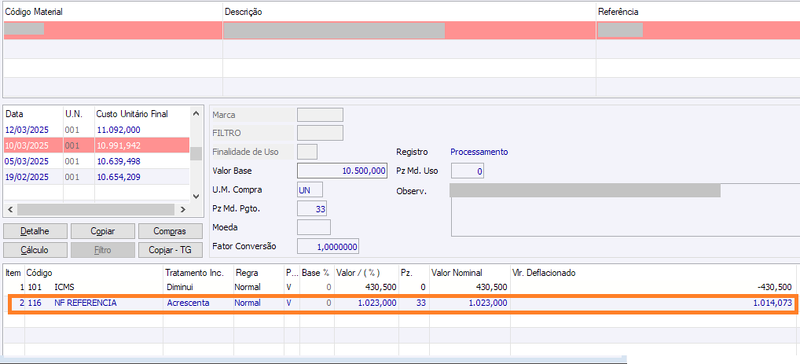Click the Pz Md. Uso field
Screen dimensions: 800x364
coord(467,171)
